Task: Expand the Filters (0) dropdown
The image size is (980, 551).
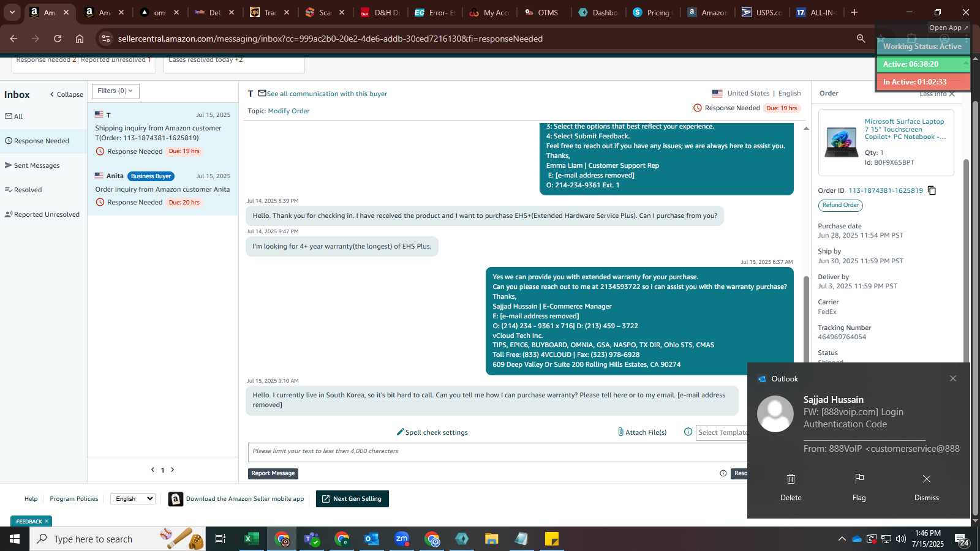Action: (116, 91)
